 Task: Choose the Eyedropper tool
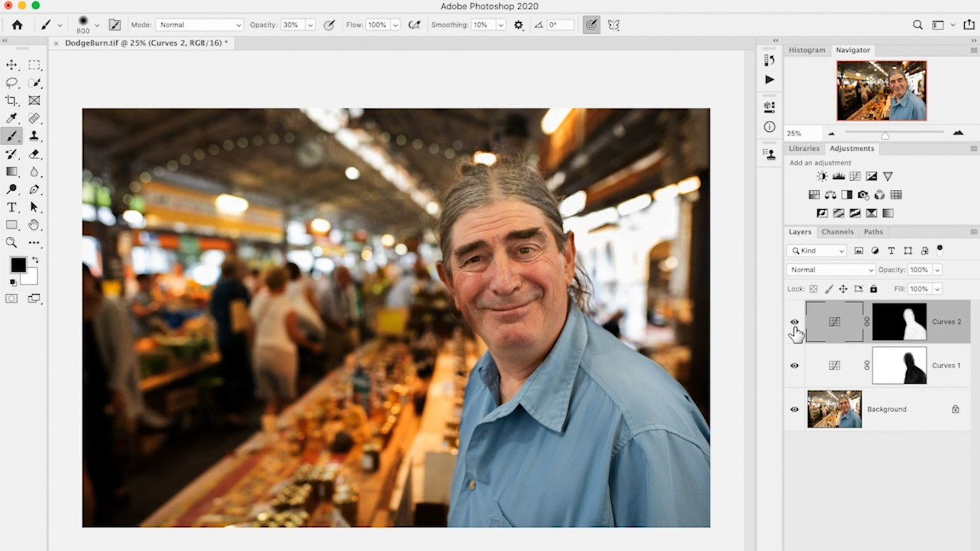click(12, 118)
